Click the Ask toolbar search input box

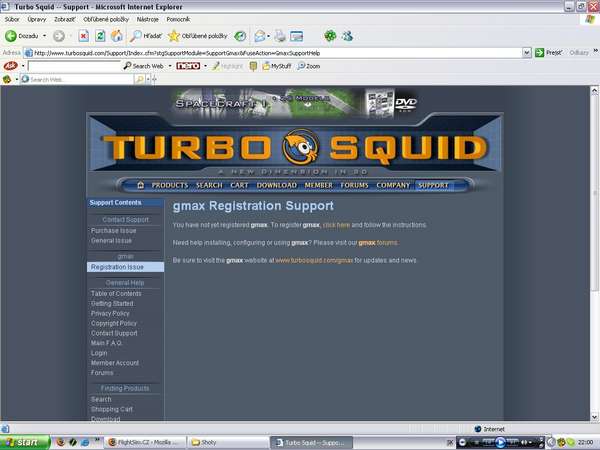point(74,66)
